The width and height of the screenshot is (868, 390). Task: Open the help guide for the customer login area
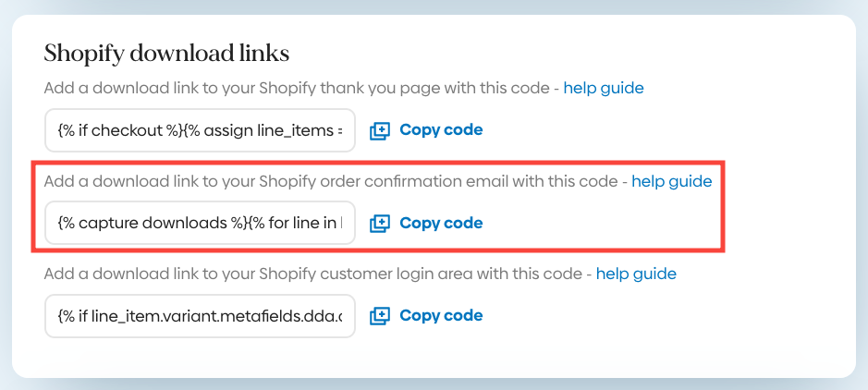pos(636,274)
